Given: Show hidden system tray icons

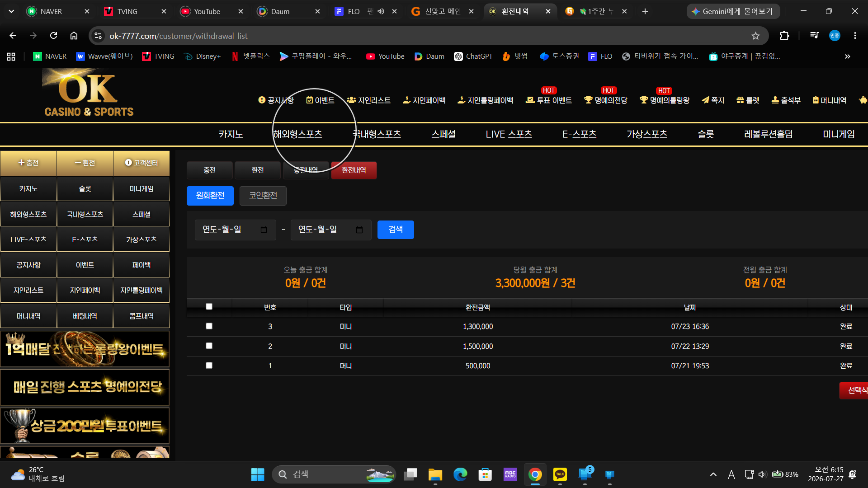Looking at the screenshot, I should point(713,474).
